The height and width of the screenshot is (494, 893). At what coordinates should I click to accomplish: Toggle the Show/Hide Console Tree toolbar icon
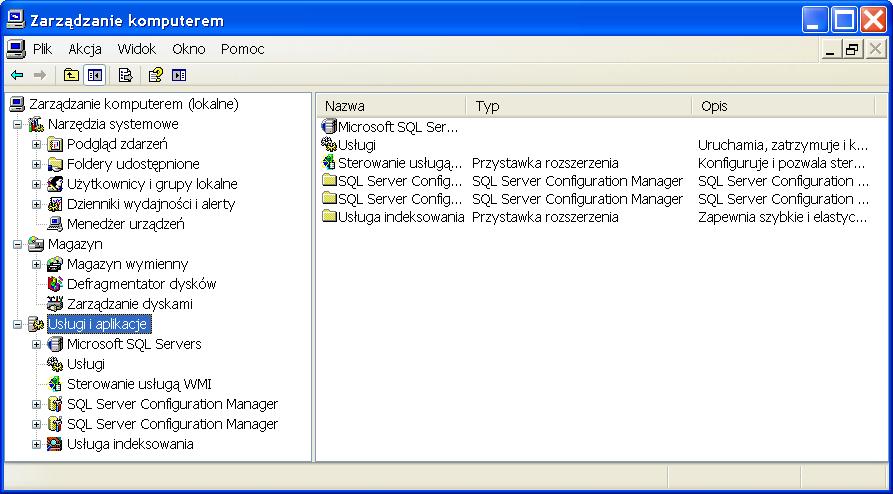(94, 75)
